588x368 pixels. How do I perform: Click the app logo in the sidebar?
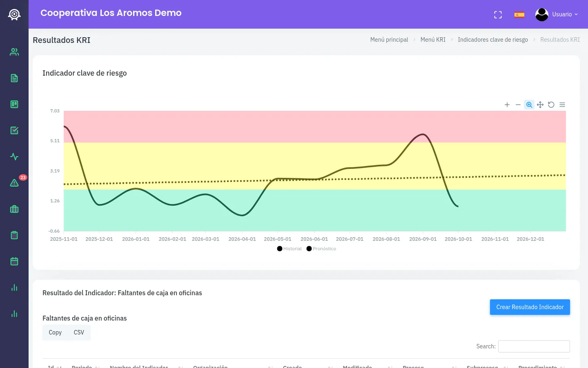tap(14, 15)
